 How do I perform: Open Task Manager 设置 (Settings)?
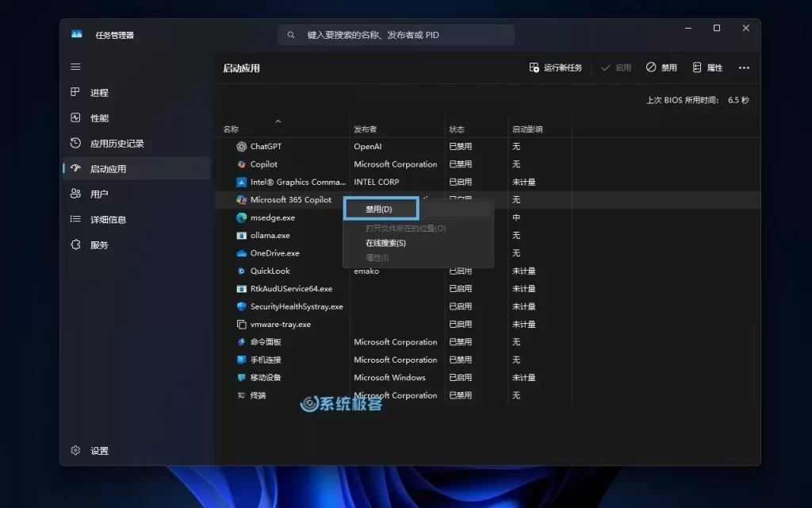(x=90, y=450)
